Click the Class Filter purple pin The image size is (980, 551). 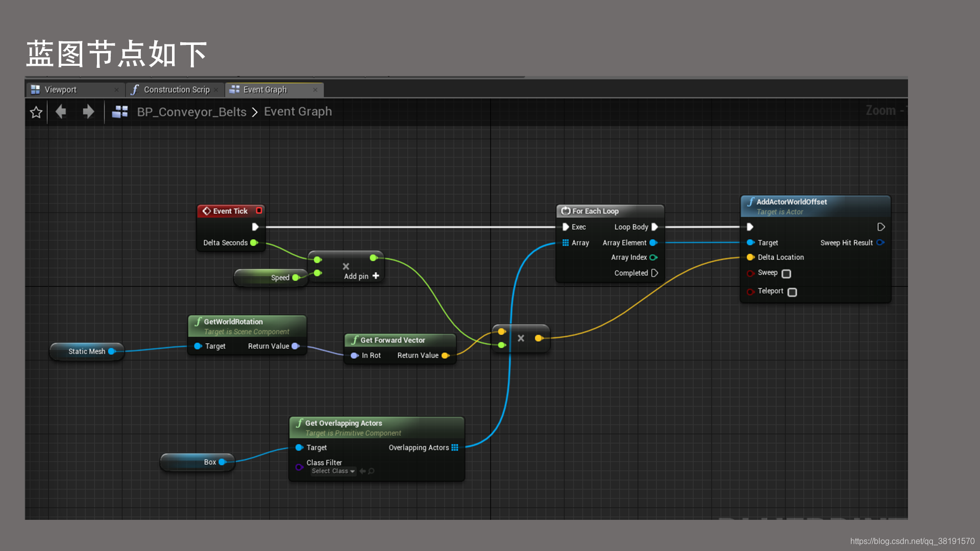[x=299, y=467]
